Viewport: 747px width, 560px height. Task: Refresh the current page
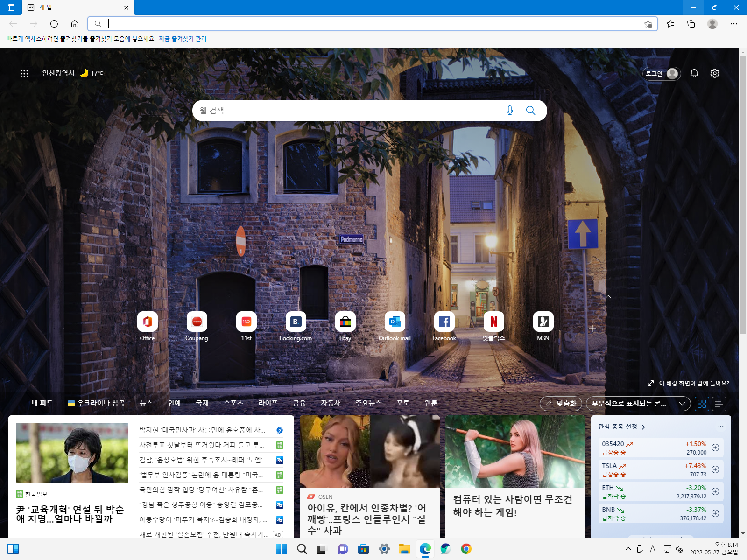coord(54,24)
